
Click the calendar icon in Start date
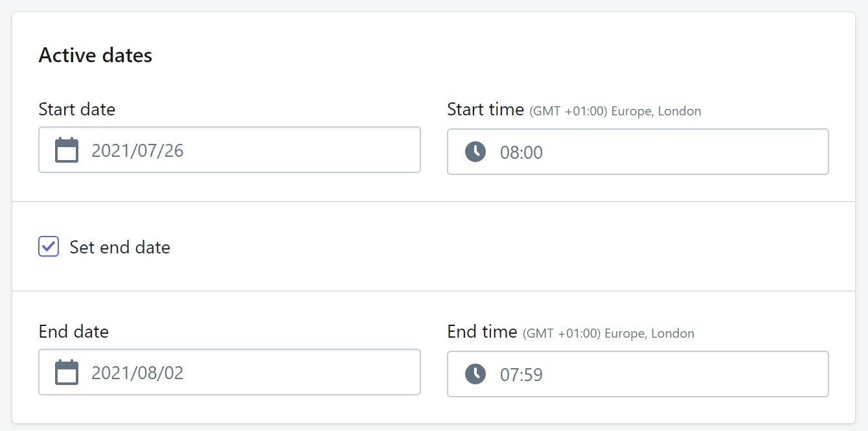tap(67, 150)
